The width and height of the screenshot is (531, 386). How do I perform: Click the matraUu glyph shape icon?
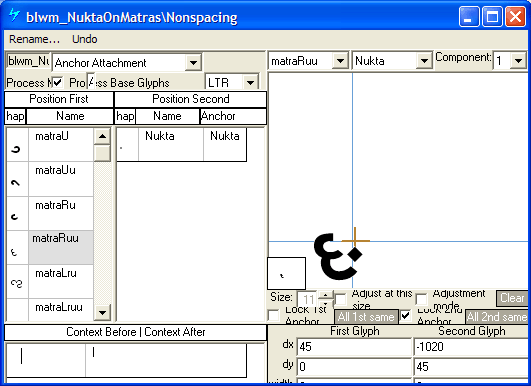[16, 183]
